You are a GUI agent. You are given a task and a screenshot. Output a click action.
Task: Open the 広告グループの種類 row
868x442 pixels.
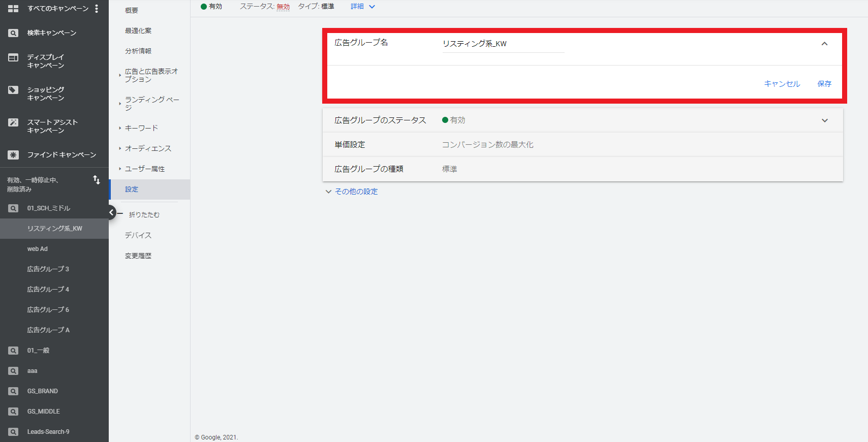click(582, 169)
